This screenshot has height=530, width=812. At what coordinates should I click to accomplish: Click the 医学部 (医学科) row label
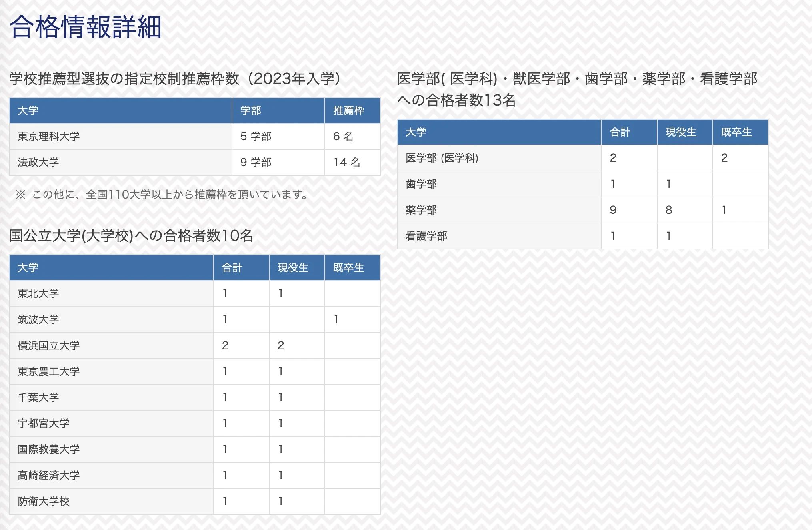point(442,158)
